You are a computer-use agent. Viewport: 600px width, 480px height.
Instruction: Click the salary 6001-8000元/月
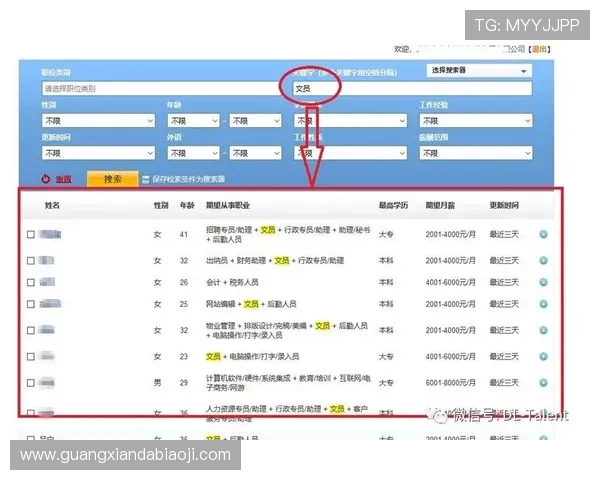click(x=451, y=383)
